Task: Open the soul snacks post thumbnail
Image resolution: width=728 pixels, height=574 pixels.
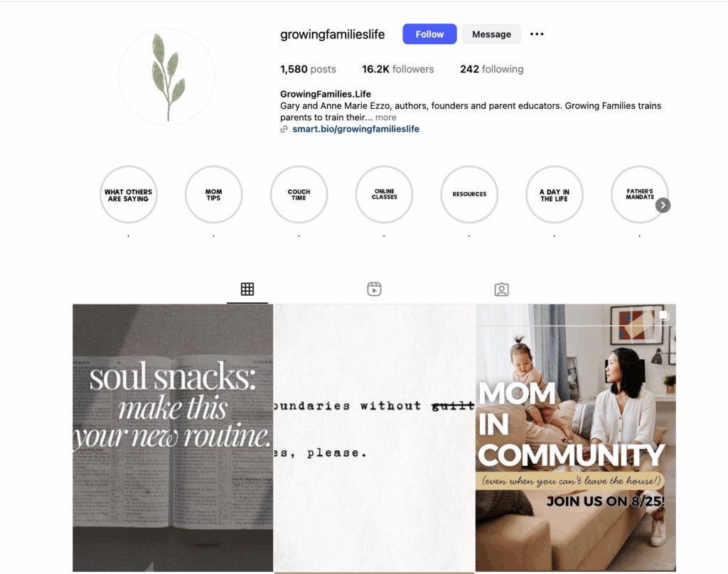Action: click(x=173, y=438)
